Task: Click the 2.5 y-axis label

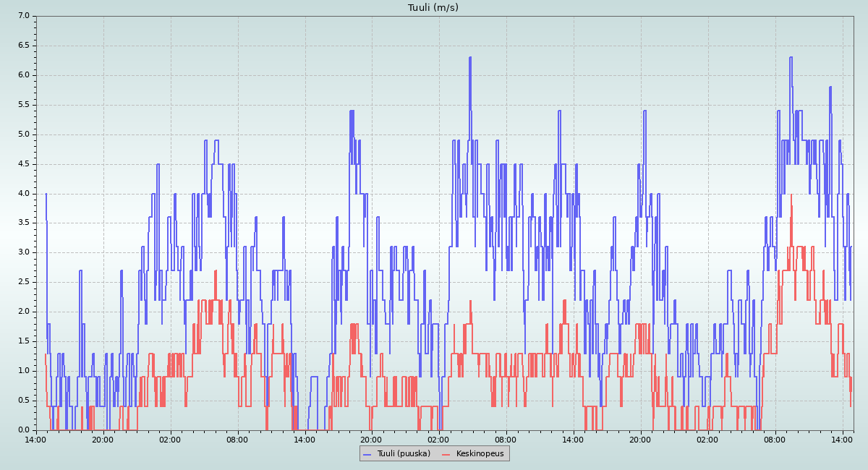Action: pos(24,282)
